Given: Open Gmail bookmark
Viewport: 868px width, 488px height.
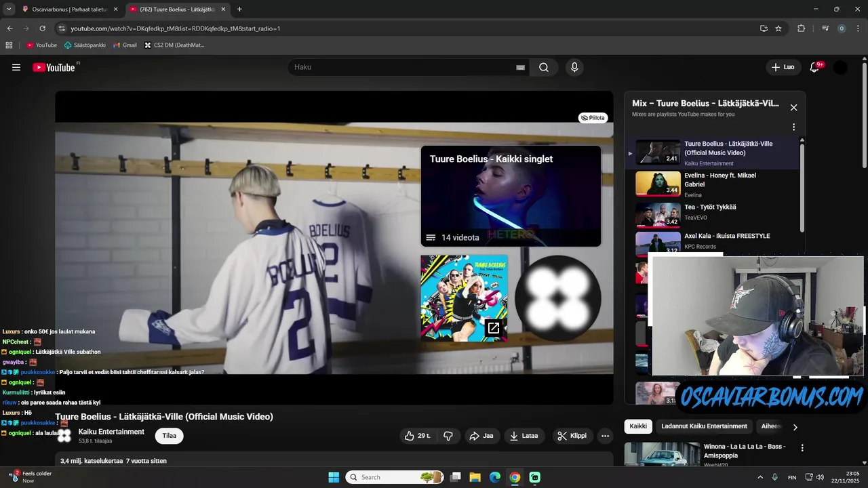Looking at the screenshot, I should tap(125, 45).
